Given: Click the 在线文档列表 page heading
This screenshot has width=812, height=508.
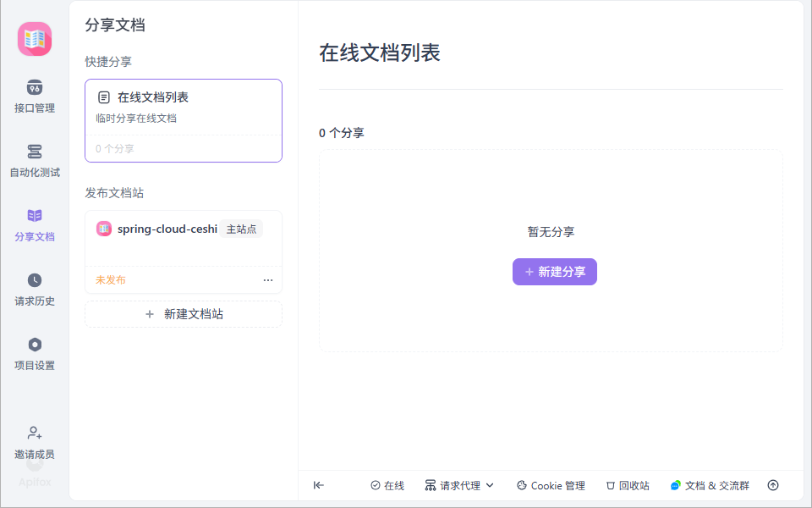Looking at the screenshot, I should [x=380, y=52].
